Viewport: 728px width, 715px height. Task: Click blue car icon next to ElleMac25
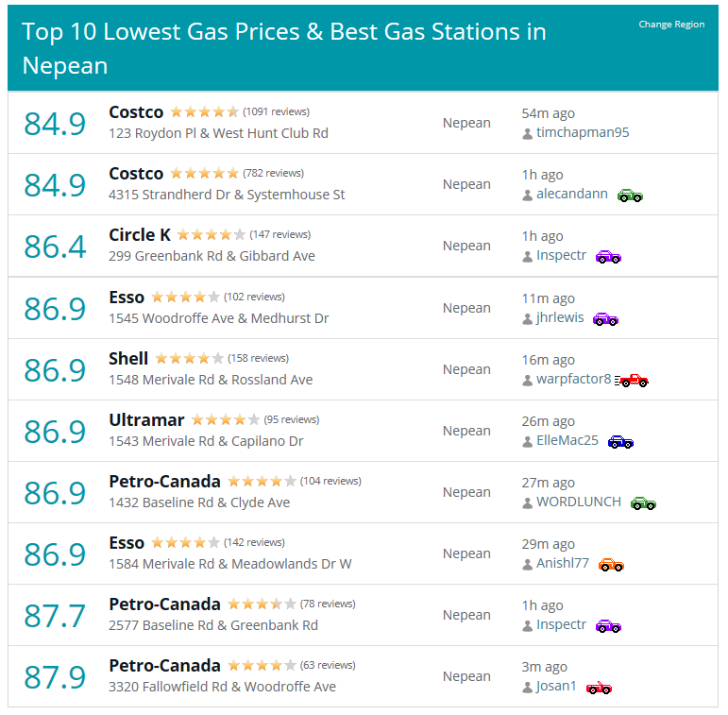[620, 441]
